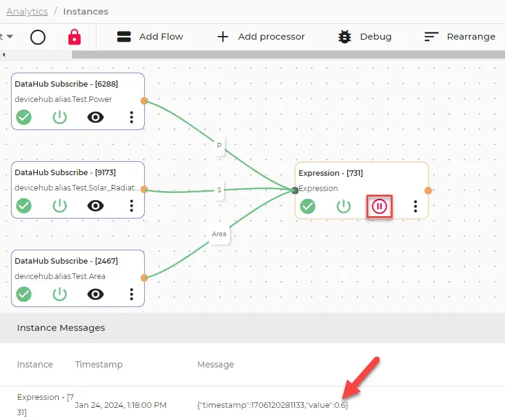This screenshot has height=420, width=505.
Task: Select the DataHub Subscribe - [2467] node title
Action: [x=67, y=261]
